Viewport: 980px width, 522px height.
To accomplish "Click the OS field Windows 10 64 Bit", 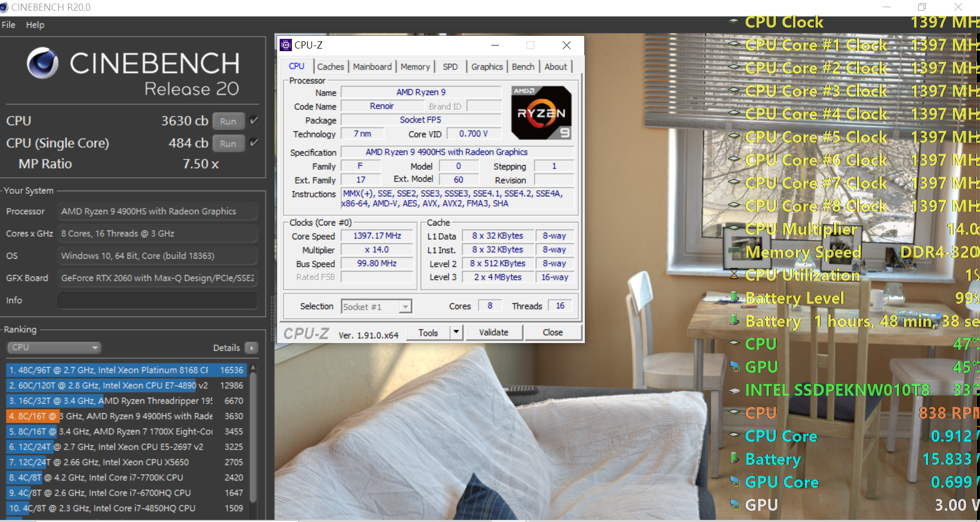I will [157, 256].
